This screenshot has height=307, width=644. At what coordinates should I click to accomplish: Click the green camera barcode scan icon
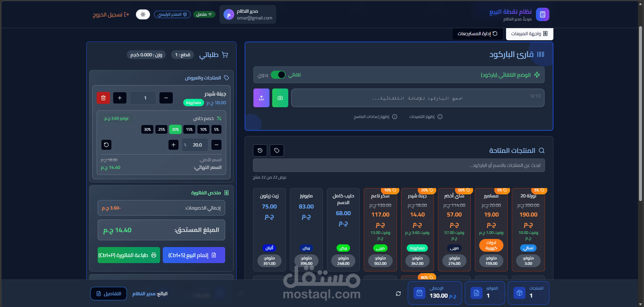pos(280,98)
